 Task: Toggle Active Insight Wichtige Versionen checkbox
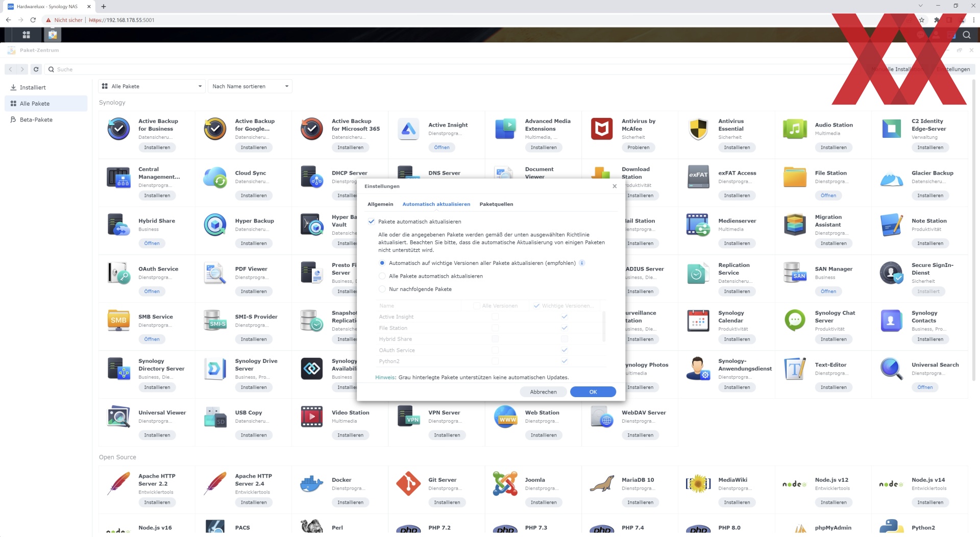tap(564, 316)
